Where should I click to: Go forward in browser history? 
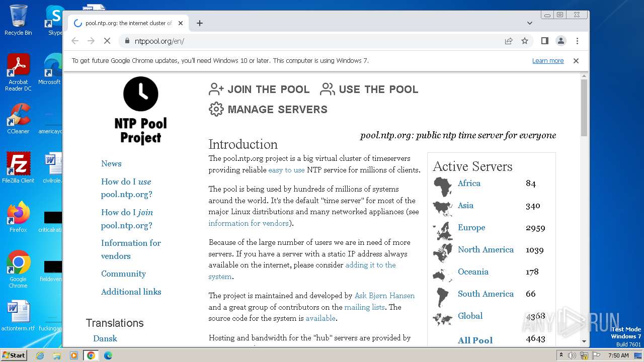(x=91, y=41)
